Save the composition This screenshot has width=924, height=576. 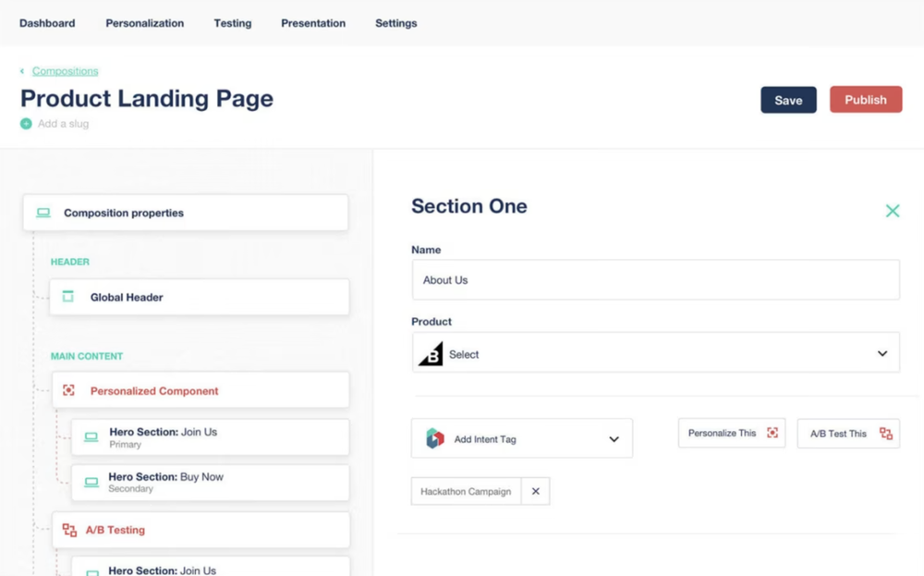point(788,100)
